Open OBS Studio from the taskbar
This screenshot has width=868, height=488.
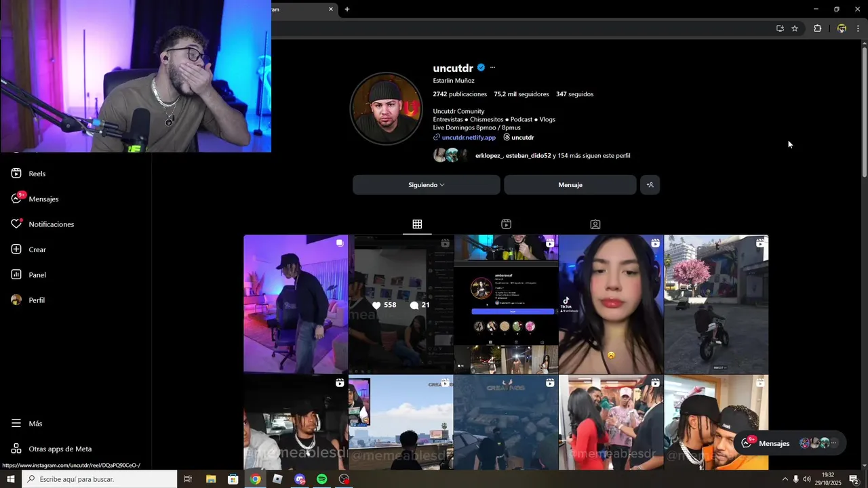pos(344,479)
